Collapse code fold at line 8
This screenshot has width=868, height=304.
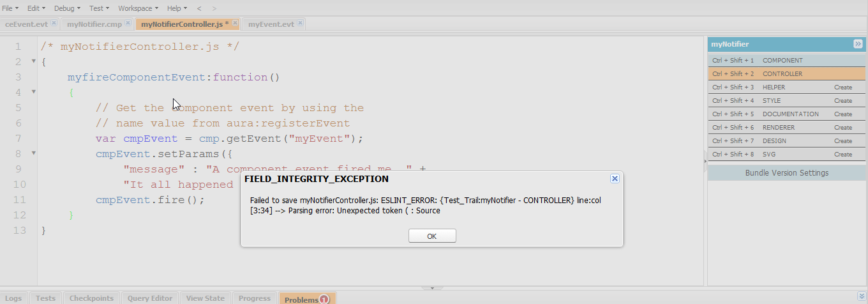(33, 153)
